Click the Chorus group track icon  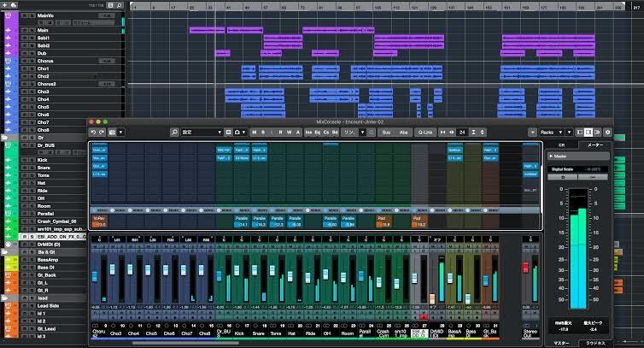[x=8, y=61]
